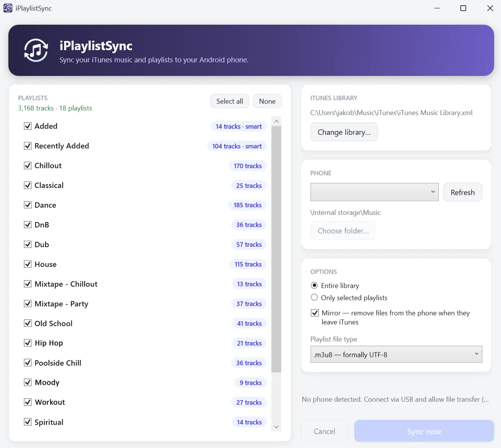Disable the Mirror remove files checkbox
This screenshot has width=501, height=448.
click(315, 313)
